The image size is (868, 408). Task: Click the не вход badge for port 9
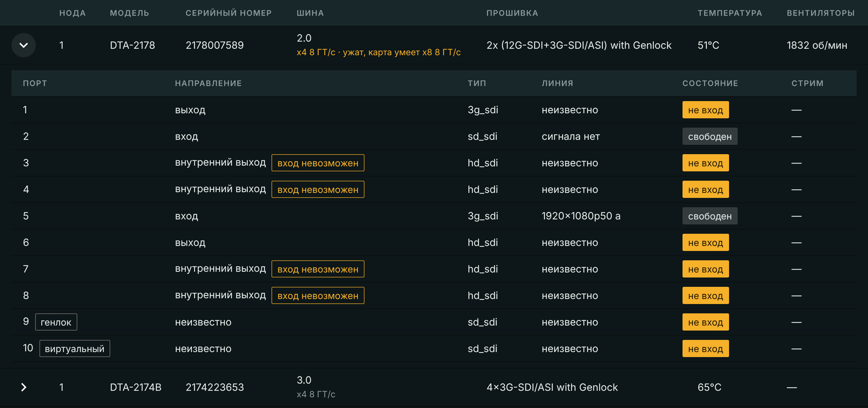click(705, 322)
